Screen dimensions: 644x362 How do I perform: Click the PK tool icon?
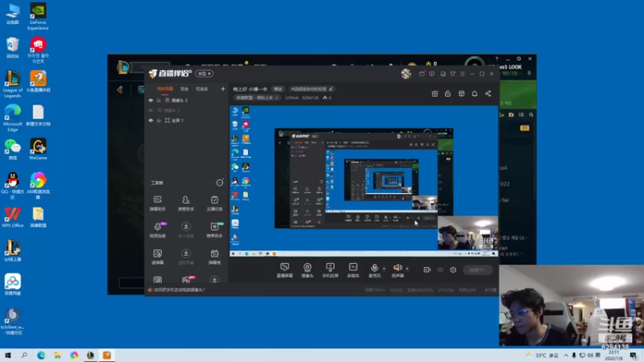[186, 280]
